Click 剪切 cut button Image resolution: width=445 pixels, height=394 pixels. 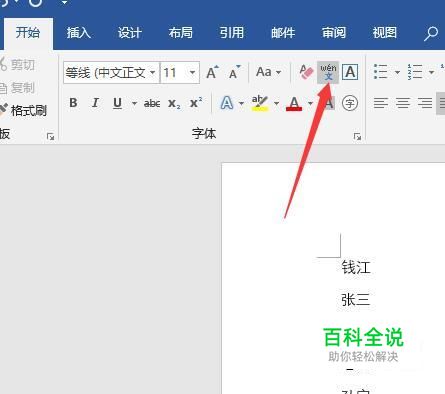(x=18, y=64)
